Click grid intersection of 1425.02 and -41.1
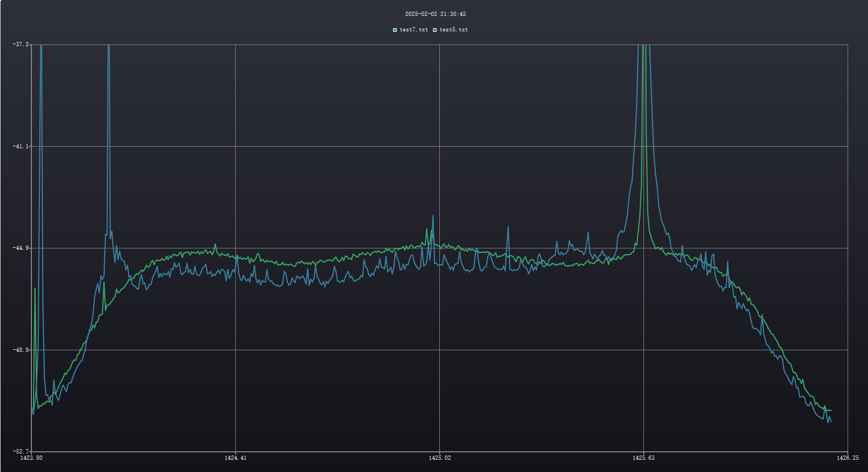Image resolution: width=868 pixels, height=472 pixels. click(x=440, y=146)
